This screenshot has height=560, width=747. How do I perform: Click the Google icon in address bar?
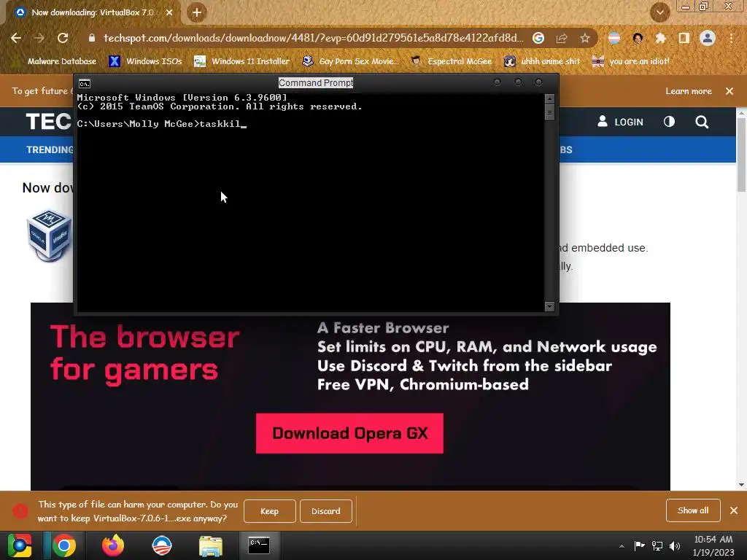(538, 38)
